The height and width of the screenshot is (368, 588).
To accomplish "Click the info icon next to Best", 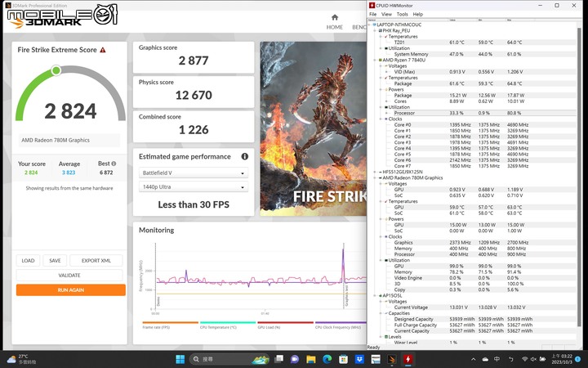I will tap(114, 164).
